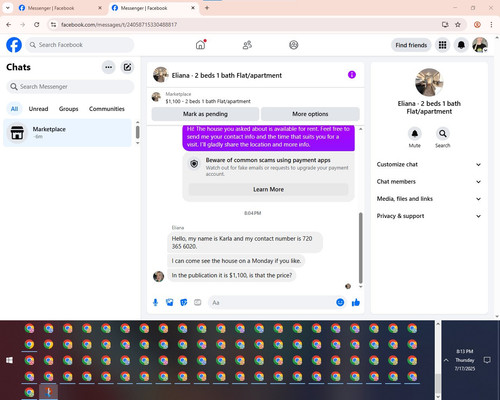Click the conversation scrollbar
The image size is (500, 400).
(x=360, y=248)
